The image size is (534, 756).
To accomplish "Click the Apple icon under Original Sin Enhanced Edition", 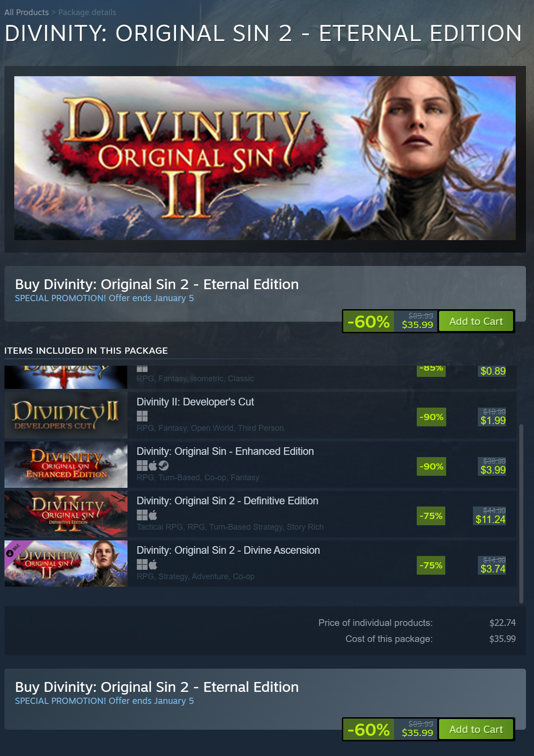I will click(x=153, y=466).
